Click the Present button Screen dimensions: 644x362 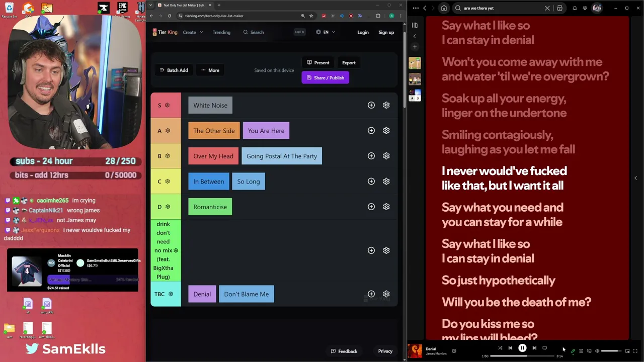pos(318,63)
